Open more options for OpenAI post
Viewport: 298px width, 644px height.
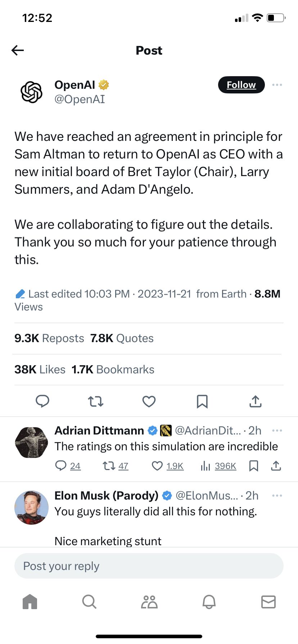[277, 85]
